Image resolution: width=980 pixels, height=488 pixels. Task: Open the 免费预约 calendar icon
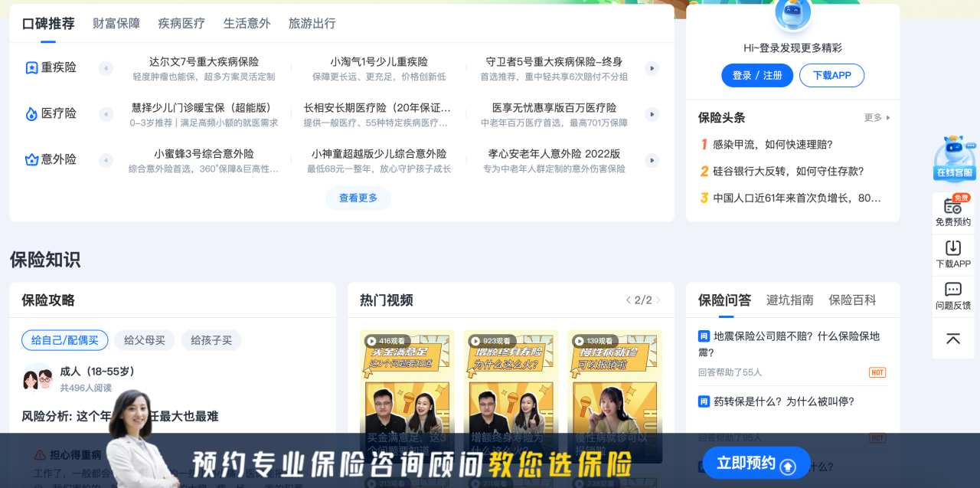click(953, 205)
